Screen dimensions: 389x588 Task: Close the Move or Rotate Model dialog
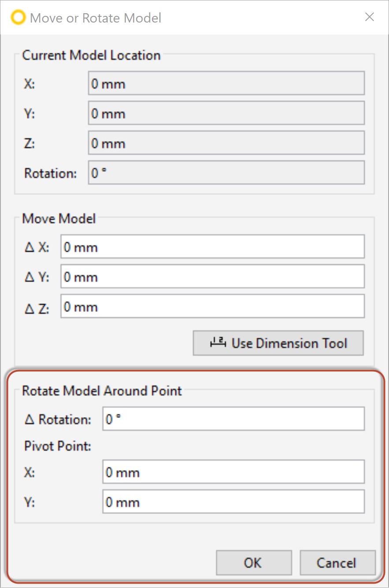[369, 17]
